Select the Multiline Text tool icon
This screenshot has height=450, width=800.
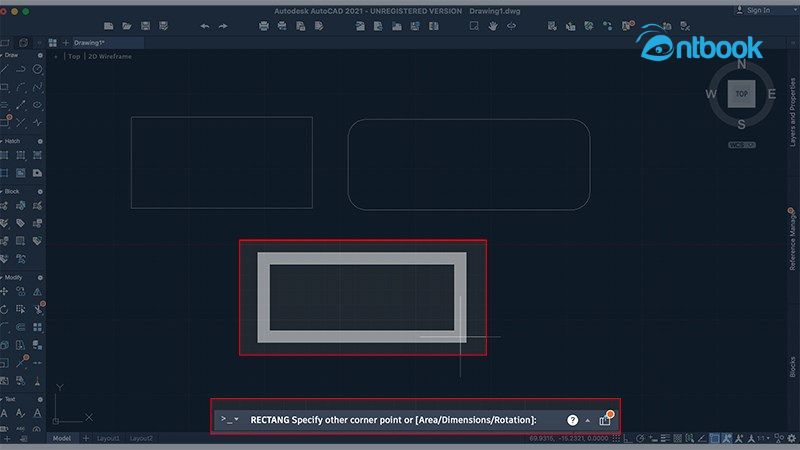pyautogui.click(x=5, y=413)
